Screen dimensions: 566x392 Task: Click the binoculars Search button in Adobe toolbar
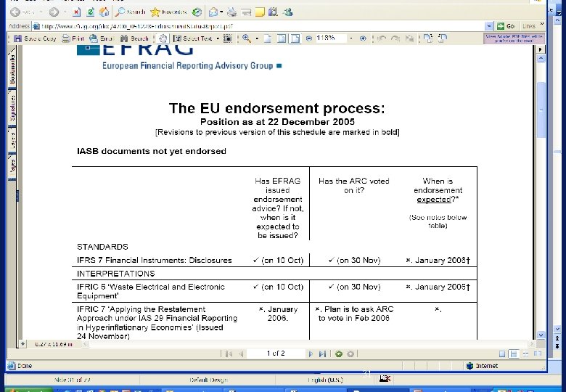(134, 38)
